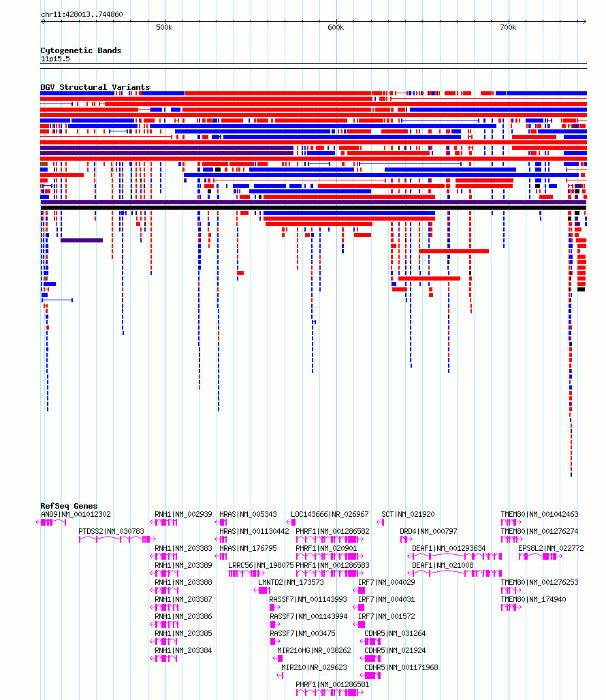606x700 pixels.
Task: Open RASSF7|NM_001143994 transcript label
Action: [308, 616]
